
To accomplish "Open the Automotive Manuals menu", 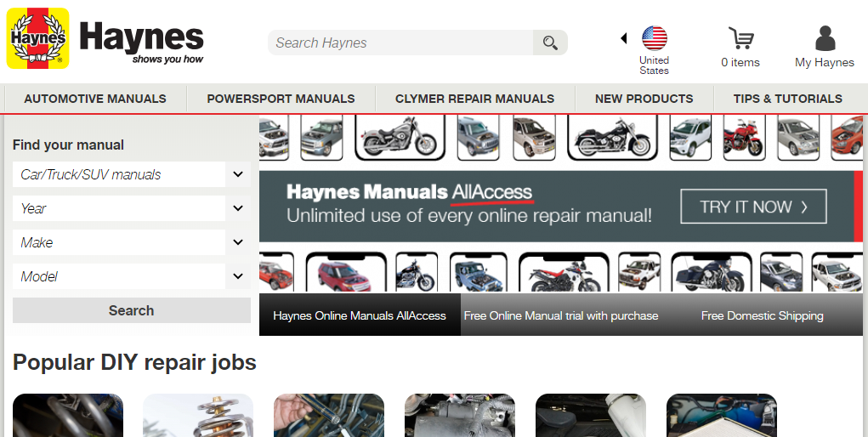I will click(95, 99).
